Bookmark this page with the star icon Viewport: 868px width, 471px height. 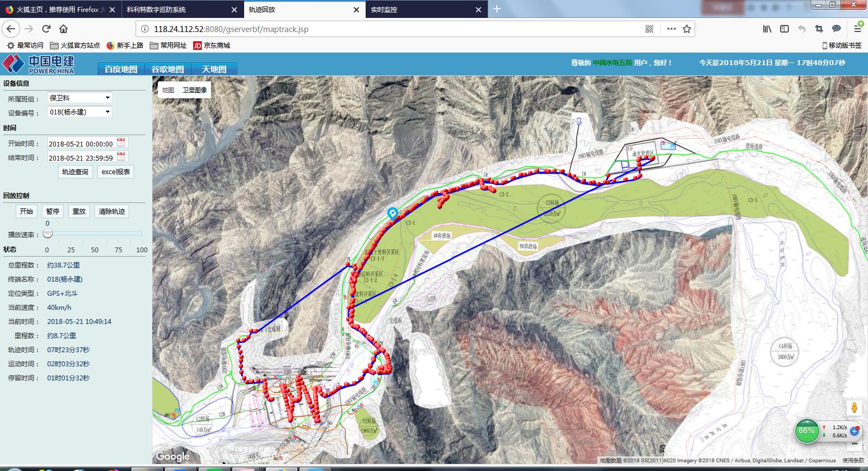pos(687,29)
